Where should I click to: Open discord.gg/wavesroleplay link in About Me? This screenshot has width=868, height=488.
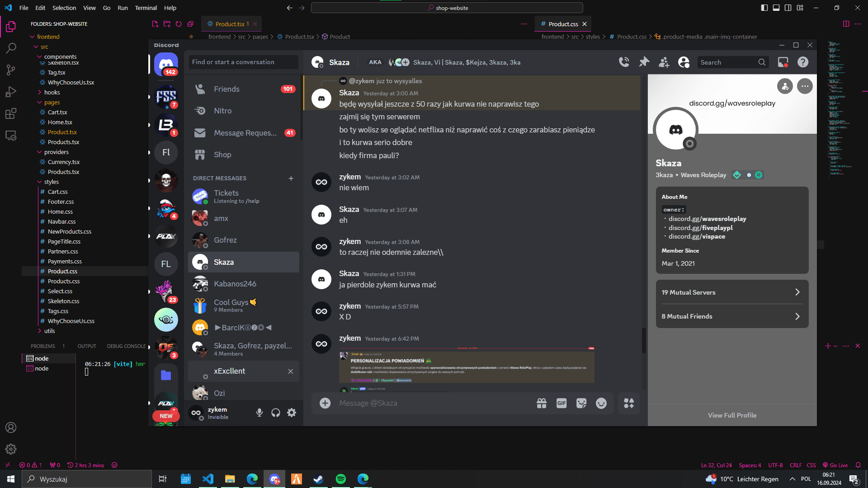pos(707,219)
